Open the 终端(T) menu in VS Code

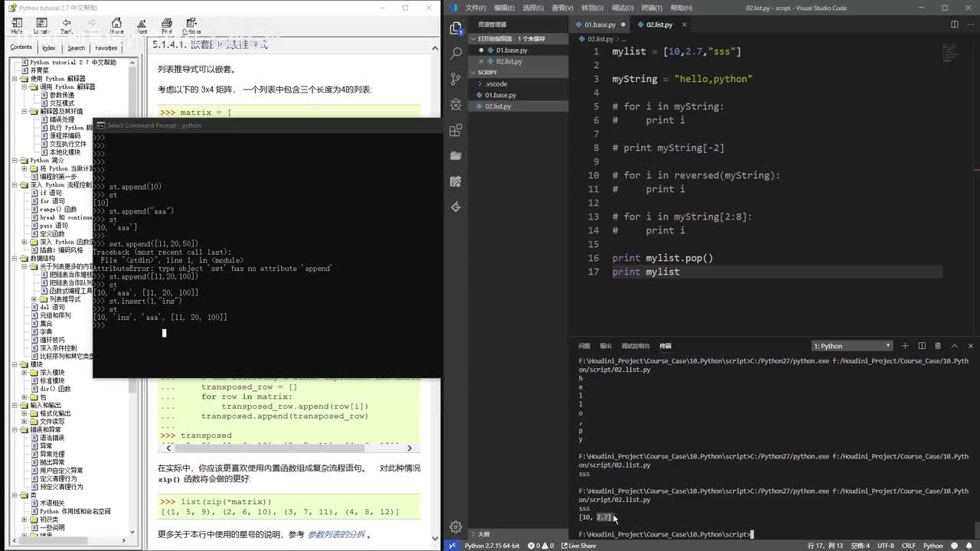click(652, 8)
